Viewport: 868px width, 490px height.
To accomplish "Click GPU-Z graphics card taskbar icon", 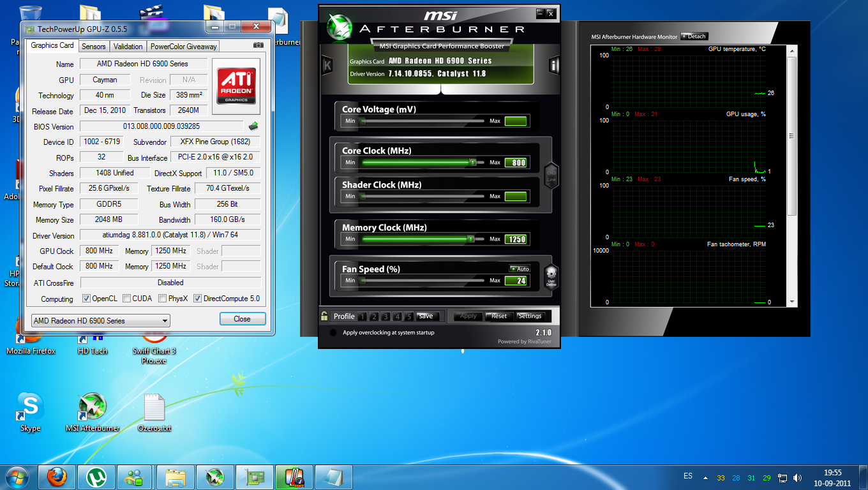I will tap(255, 477).
